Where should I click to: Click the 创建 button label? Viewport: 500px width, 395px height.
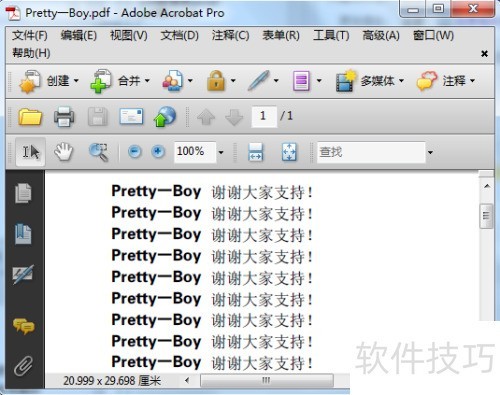pos(58,81)
